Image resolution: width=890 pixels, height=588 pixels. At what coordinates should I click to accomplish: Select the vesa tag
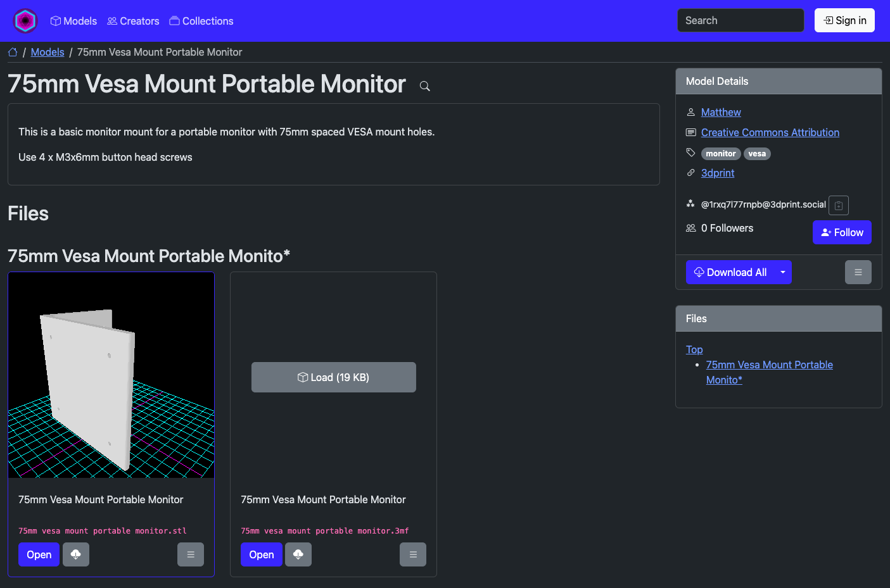pos(757,154)
